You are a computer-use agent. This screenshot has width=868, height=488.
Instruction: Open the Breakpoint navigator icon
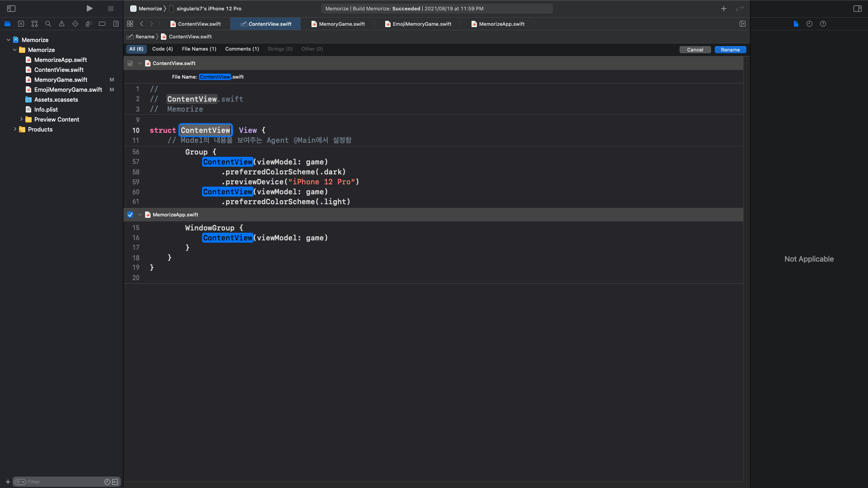tap(102, 24)
